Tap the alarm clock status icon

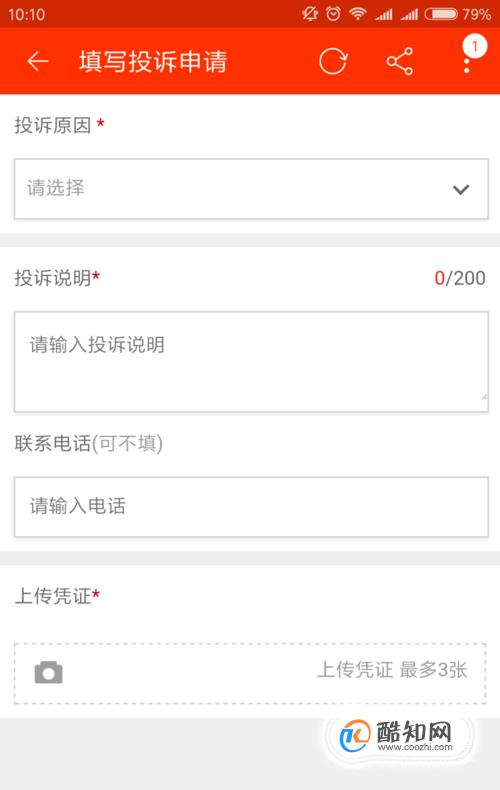pyautogui.click(x=333, y=14)
